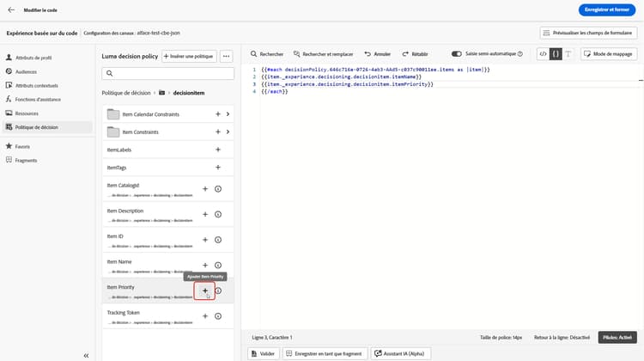The image size is (644, 361).
Task: Click Insérer une politique button
Action: 189,56
